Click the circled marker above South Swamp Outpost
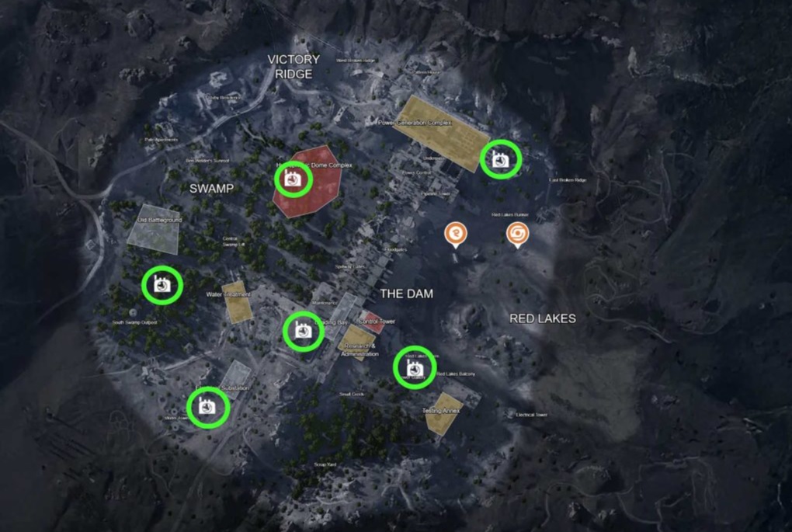This screenshot has height=532, width=792. coord(162,286)
